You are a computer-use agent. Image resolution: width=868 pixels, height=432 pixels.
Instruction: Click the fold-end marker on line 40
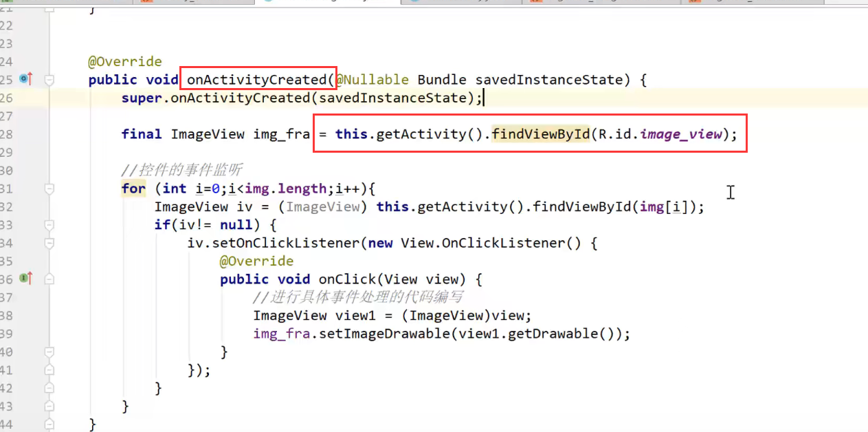pyautogui.click(x=49, y=352)
